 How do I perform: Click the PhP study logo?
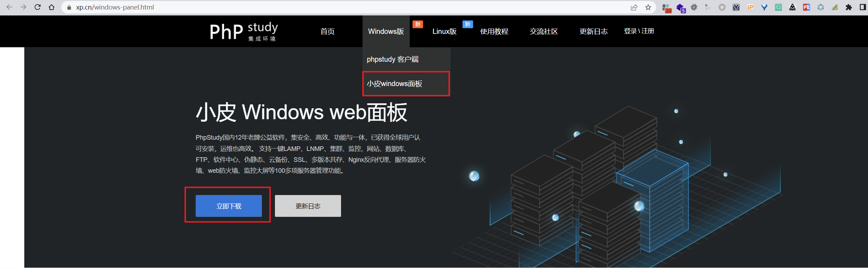click(x=244, y=31)
